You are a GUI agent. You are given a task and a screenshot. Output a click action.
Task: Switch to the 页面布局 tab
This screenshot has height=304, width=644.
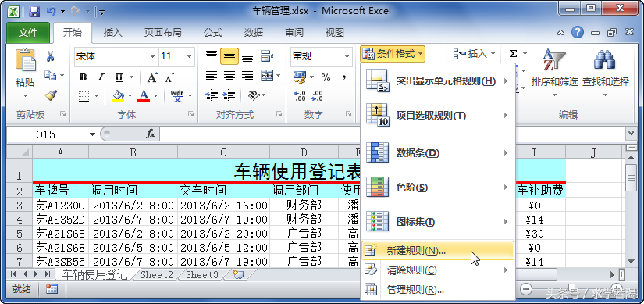(162, 33)
